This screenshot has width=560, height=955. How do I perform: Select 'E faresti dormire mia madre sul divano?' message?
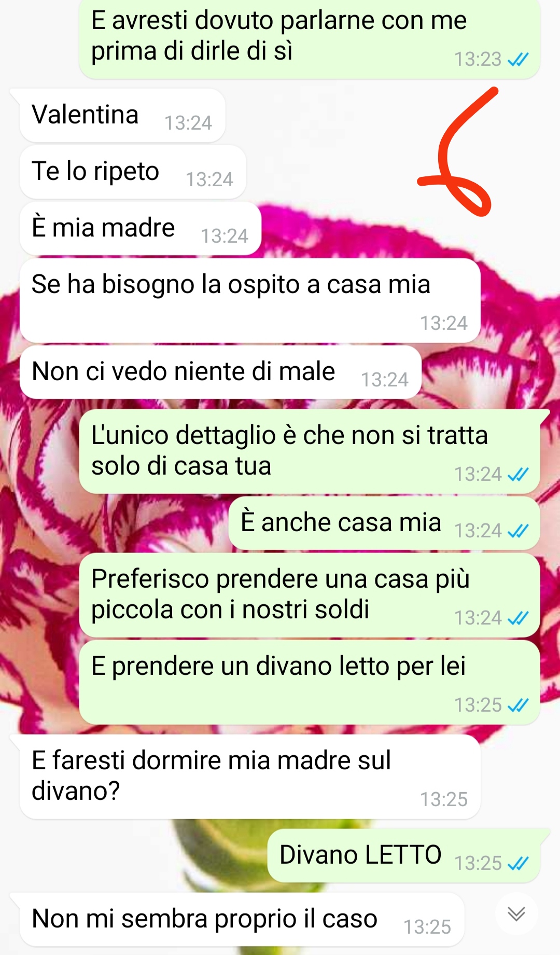pos(250,777)
